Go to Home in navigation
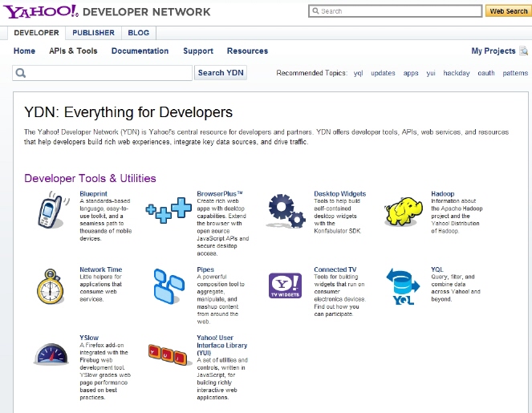The image size is (532, 413). click(x=24, y=51)
